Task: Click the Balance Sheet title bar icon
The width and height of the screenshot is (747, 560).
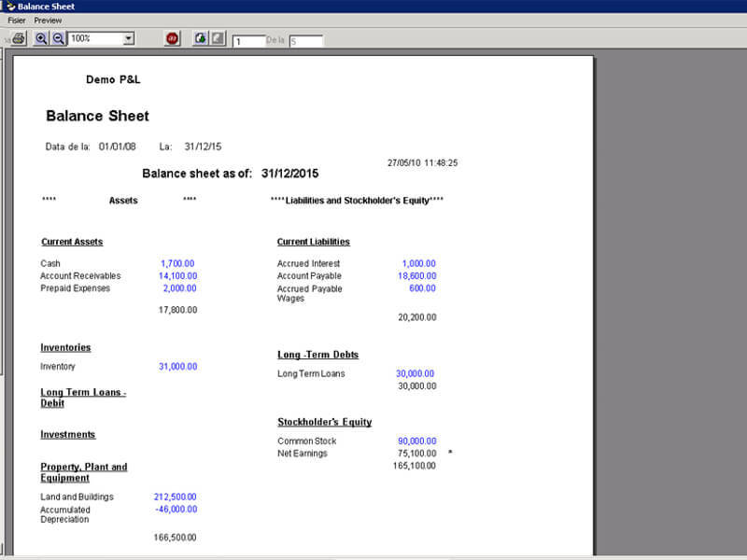Action: 11,7
